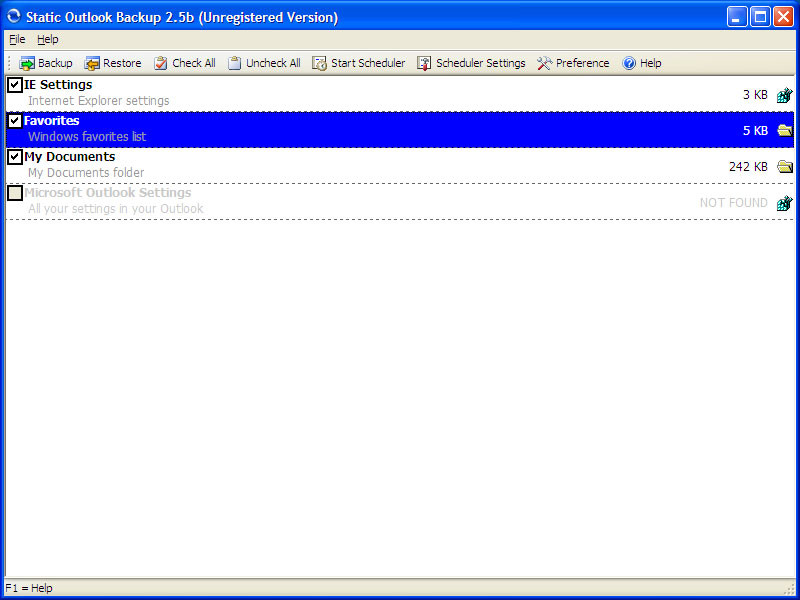
Task: Click the 5 KB size value
Action: 755,131
